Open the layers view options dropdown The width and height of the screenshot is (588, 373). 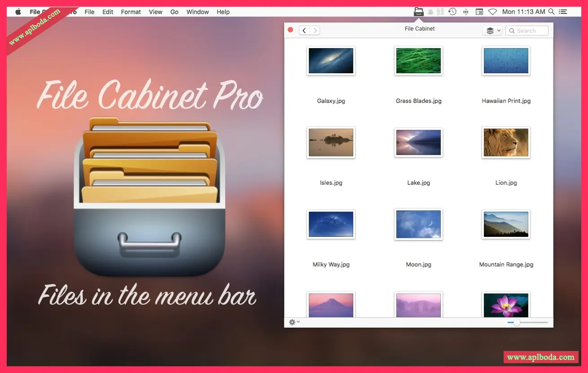(x=492, y=31)
